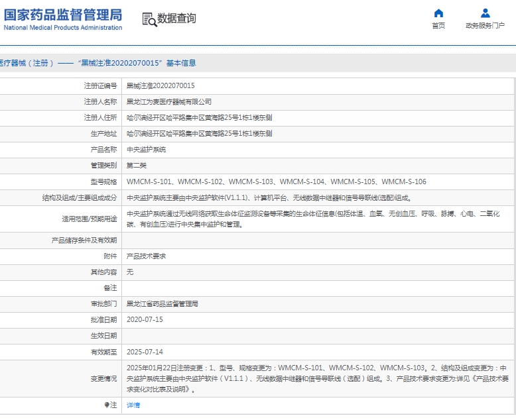Image resolution: width=516 pixels, height=420 pixels.
Task: Select registration number 黑械注准20202070015 value cell
Action: click(x=161, y=85)
